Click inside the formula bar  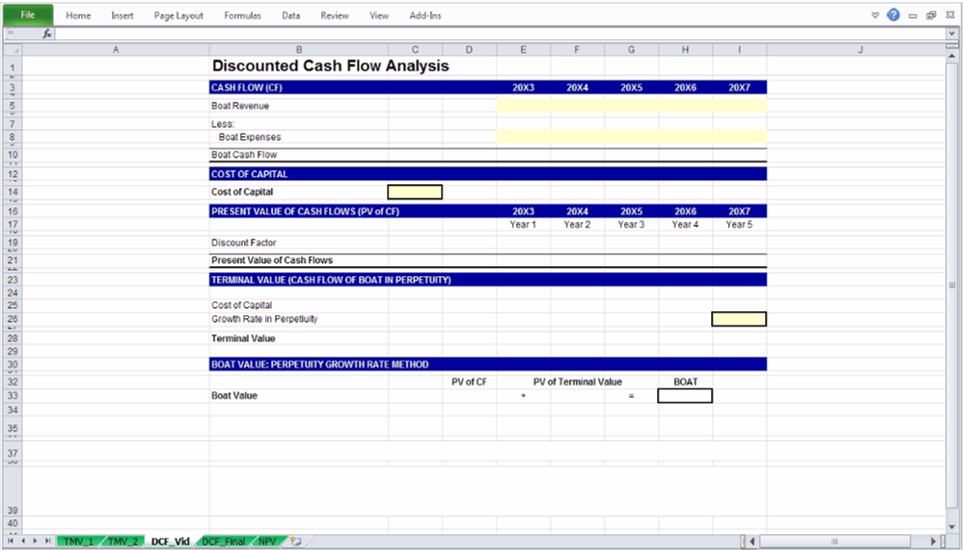[501, 34]
